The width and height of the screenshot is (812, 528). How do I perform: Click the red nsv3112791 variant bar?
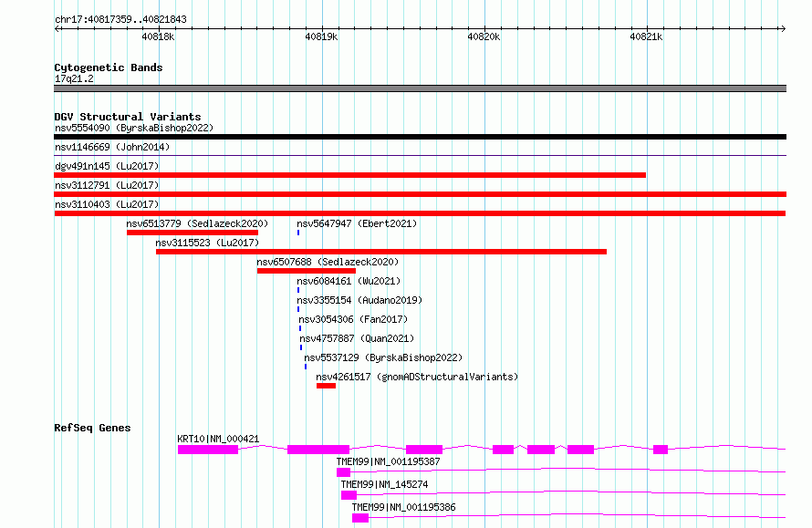[420, 194]
